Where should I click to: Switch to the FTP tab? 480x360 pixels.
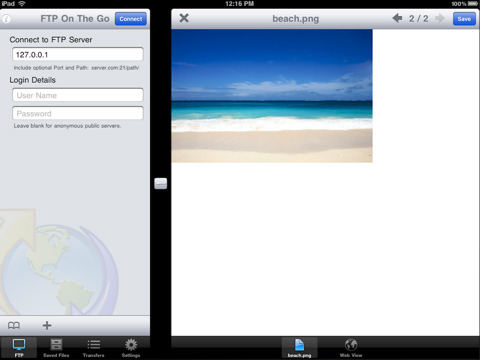tap(19, 348)
